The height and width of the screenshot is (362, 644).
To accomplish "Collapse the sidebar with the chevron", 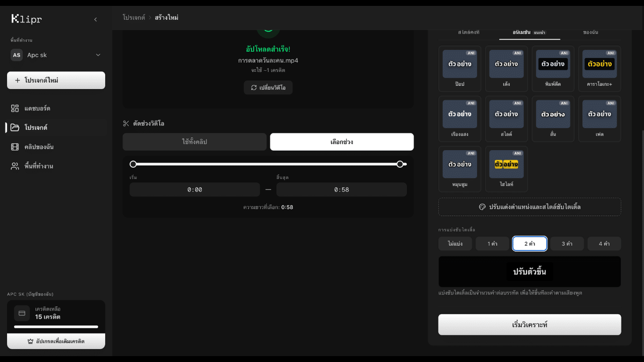I will 96,19.
